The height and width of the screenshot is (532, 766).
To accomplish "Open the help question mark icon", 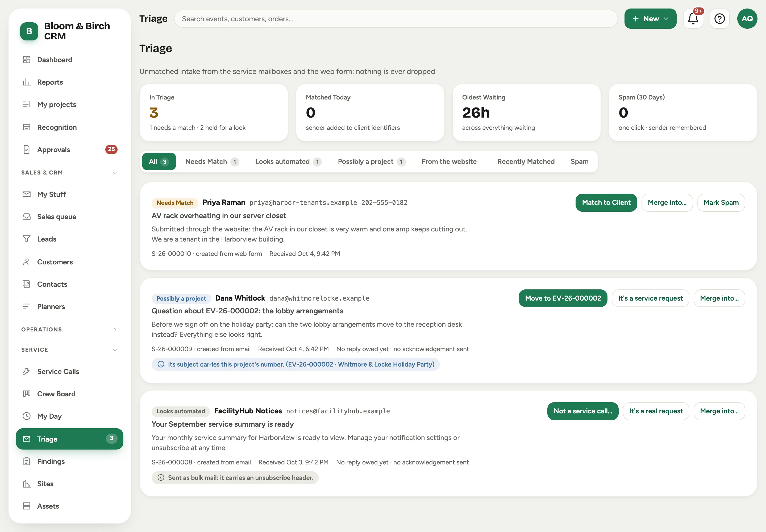I will [719, 19].
